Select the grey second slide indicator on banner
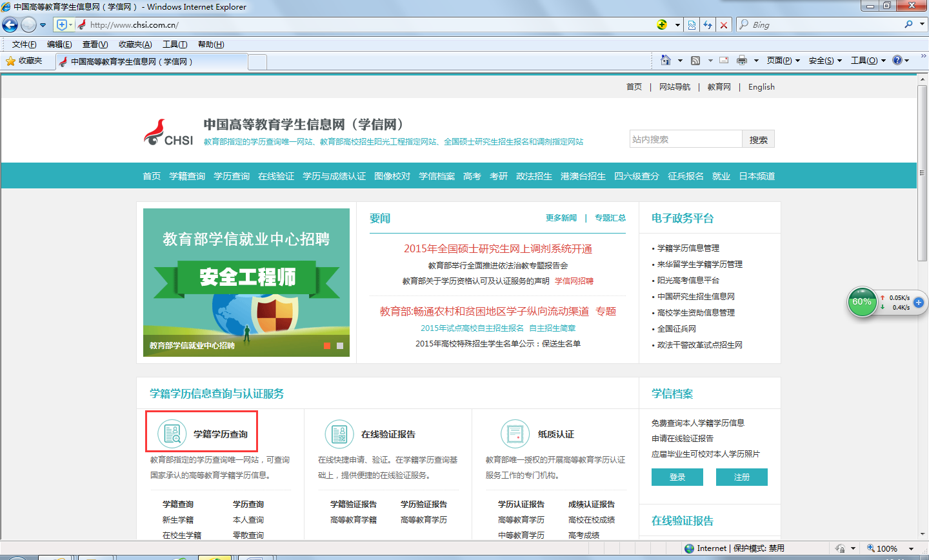The width and height of the screenshot is (929, 560). tap(340, 346)
